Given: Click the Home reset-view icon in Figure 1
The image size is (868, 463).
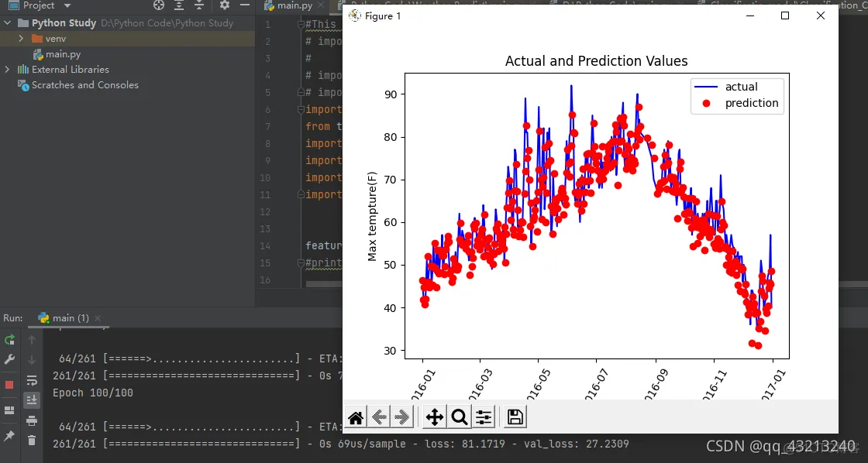Looking at the screenshot, I should coord(356,417).
